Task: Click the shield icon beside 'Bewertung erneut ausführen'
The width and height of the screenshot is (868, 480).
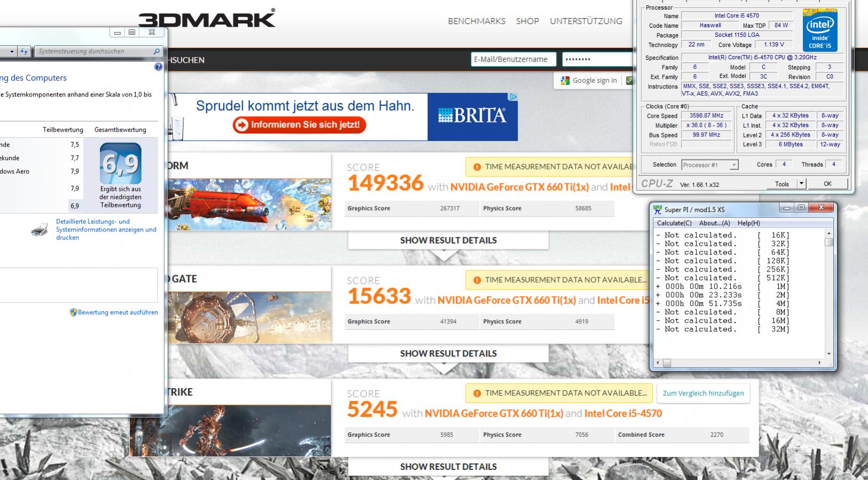Action: (74, 312)
